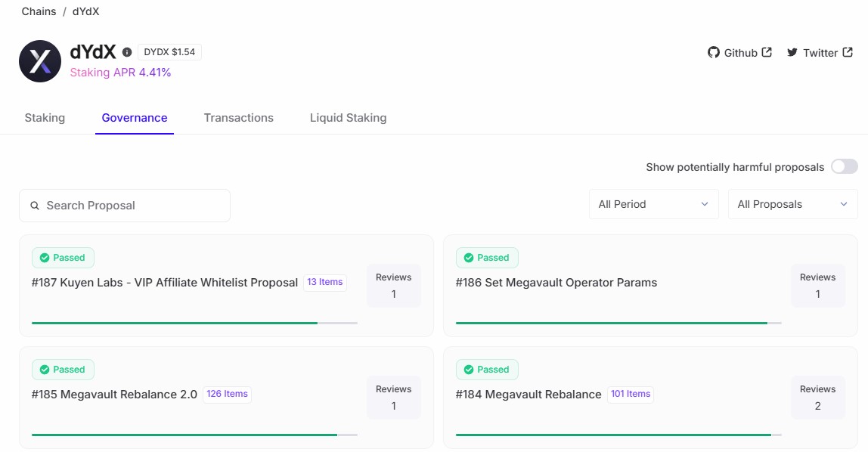Click the vote progress bar of proposal #186
This screenshot has width=868, height=452.
click(618, 323)
